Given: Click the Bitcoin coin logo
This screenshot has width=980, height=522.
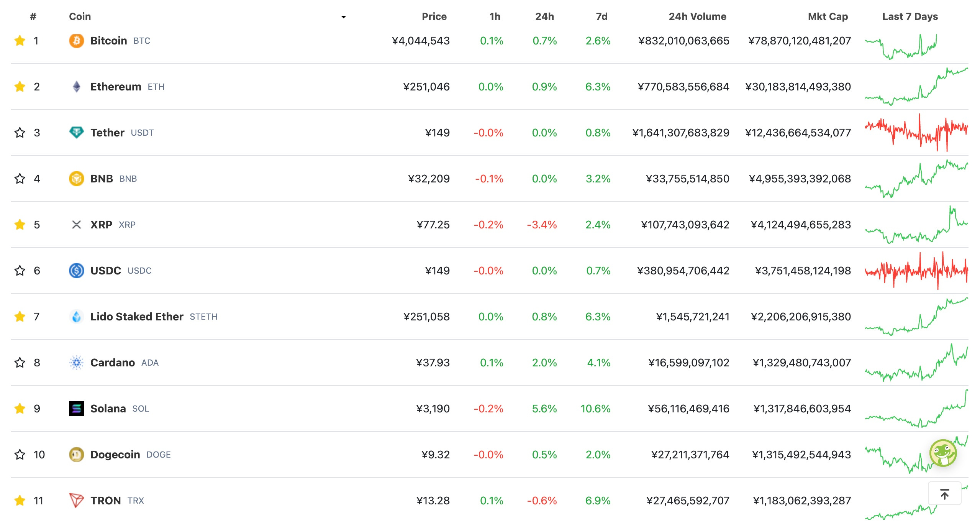Looking at the screenshot, I should pyautogui.click(x=77, y=41).
